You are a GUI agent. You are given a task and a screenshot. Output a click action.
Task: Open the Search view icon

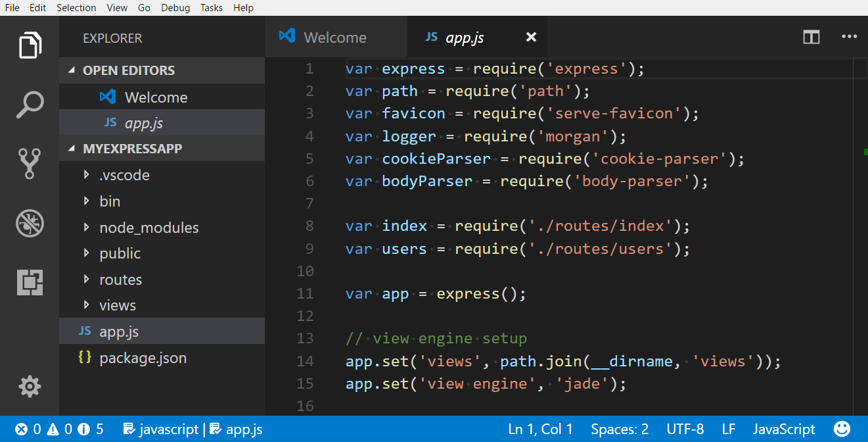tap(30, 105)
